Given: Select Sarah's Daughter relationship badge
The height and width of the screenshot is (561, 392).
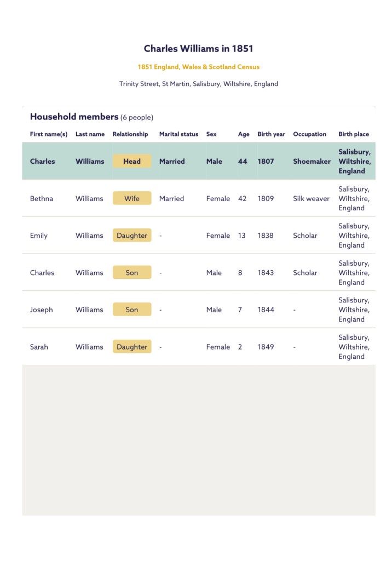Looking at the screenshot, I should (132, 347).
